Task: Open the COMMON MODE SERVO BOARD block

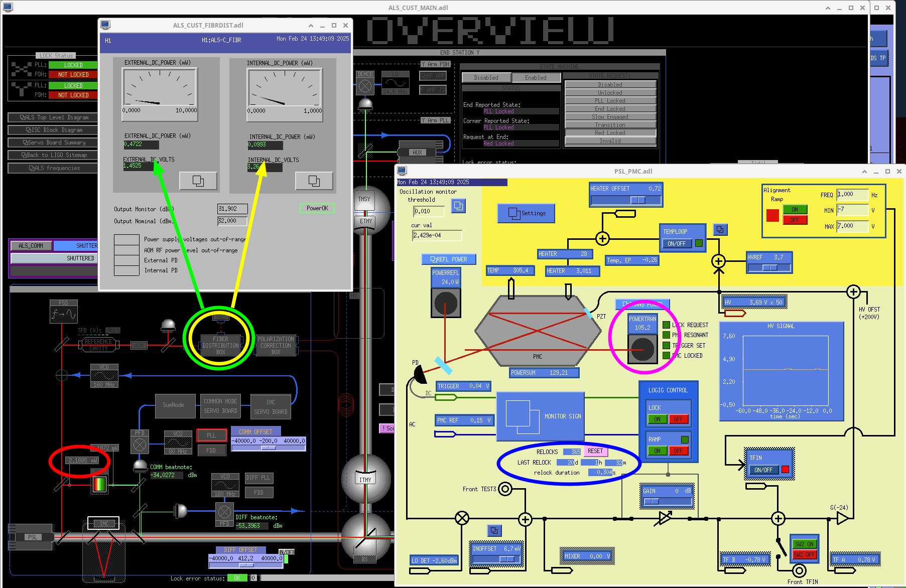Action: point(220,406)
